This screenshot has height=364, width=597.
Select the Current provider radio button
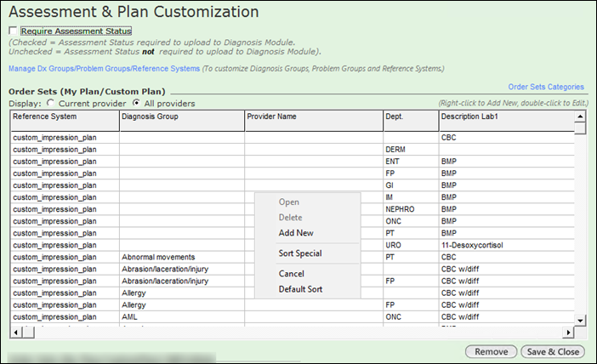51,103
